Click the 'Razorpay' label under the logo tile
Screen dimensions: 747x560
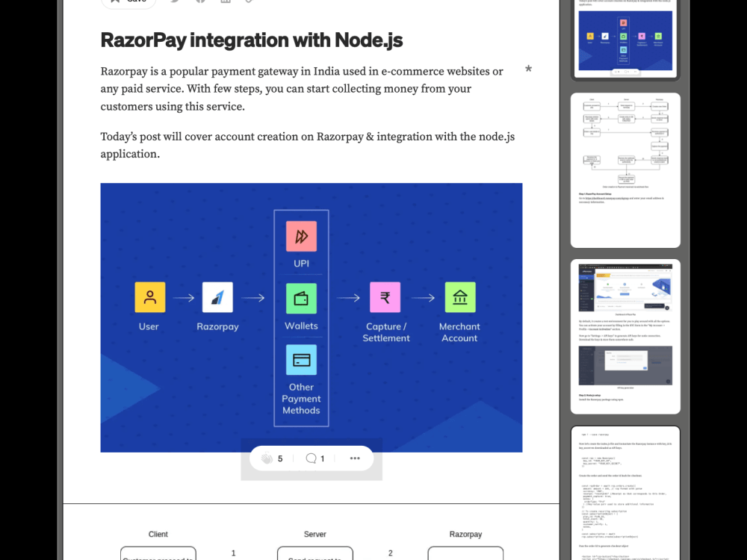[217, 327]
